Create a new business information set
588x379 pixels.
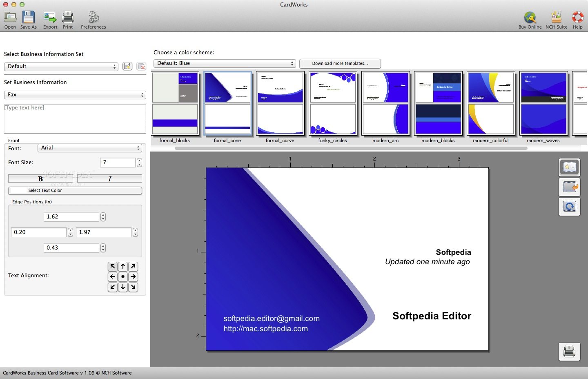(x=127, y=66)
